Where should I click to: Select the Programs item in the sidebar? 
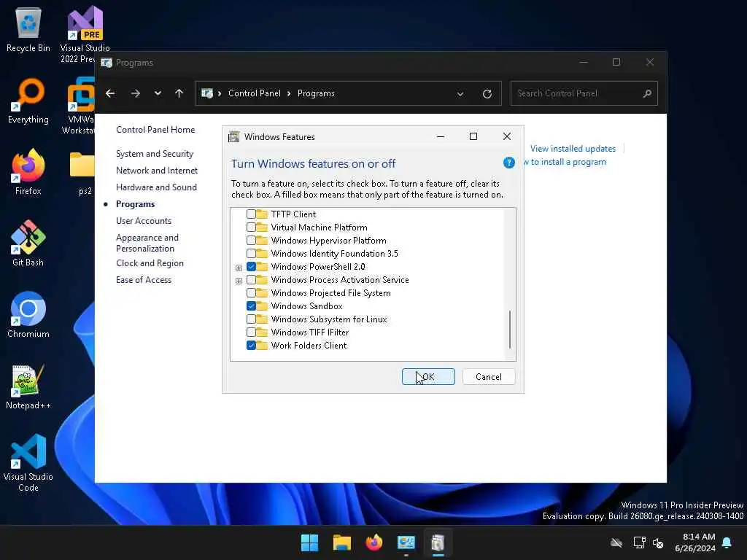click(135, 204)
